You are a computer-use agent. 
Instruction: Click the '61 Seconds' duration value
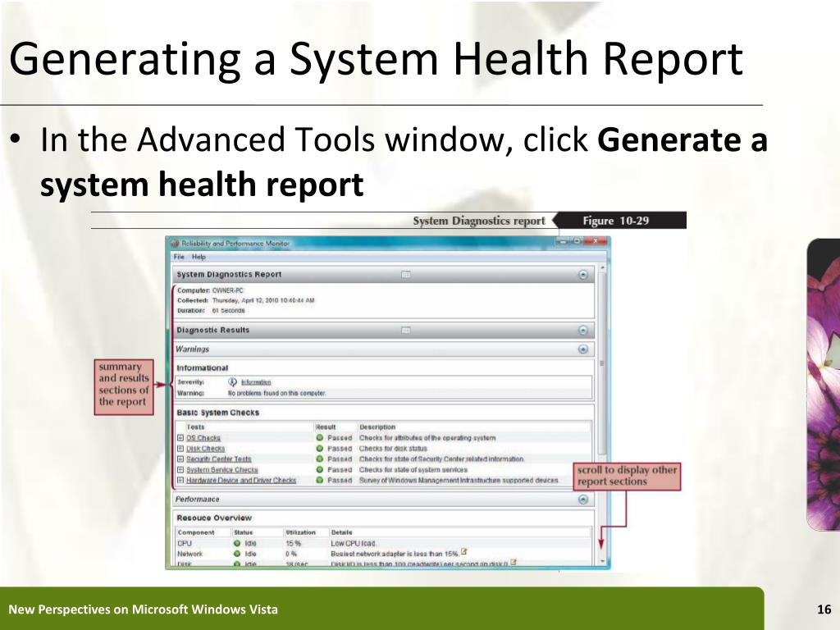click(228, 311)
